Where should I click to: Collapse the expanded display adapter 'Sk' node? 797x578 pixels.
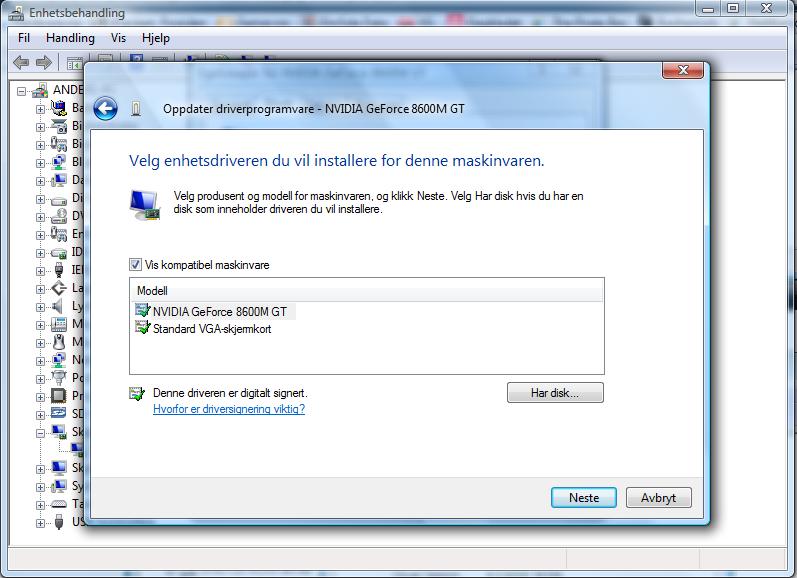tap(40, 433)
